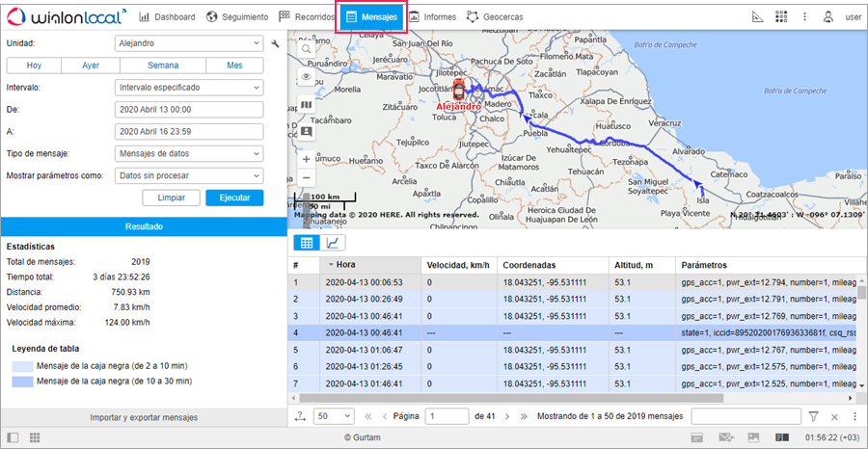The width and height of the screenshot is (868, 449).
Task: Click the wrench icon beside Unidad
Action: point(276,43)
